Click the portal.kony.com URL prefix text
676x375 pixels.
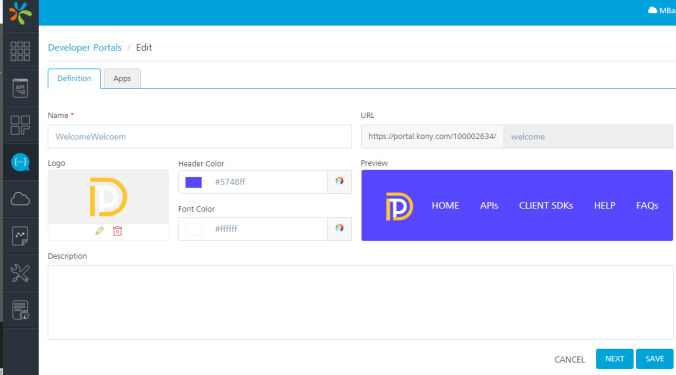[432, 136]
